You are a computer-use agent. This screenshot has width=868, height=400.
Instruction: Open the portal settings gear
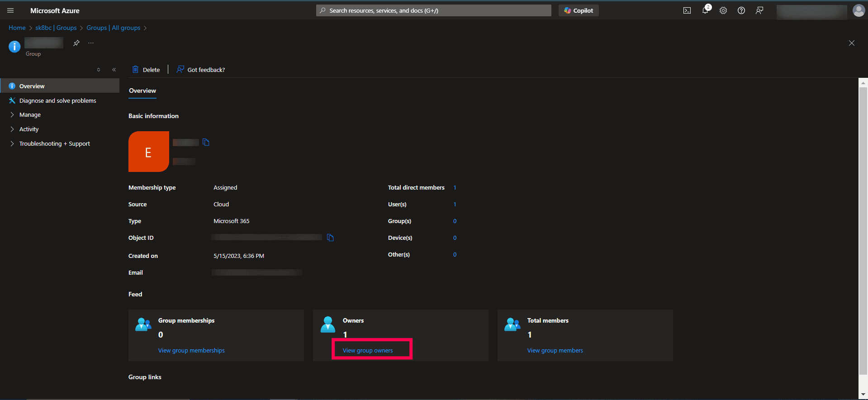[x=723, y=10]
